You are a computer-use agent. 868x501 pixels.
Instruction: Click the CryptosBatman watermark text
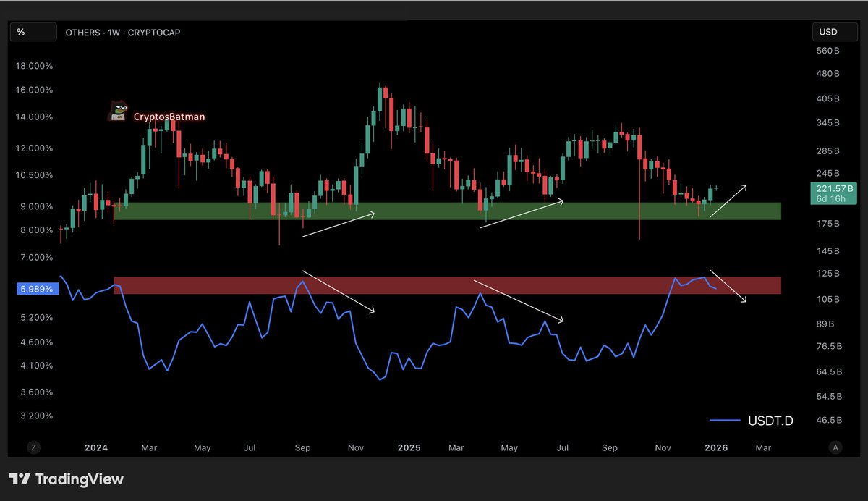point(170,116)
